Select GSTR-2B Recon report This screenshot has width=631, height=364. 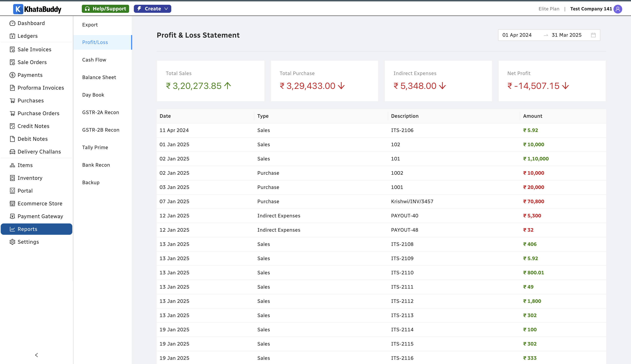(100, 130)
